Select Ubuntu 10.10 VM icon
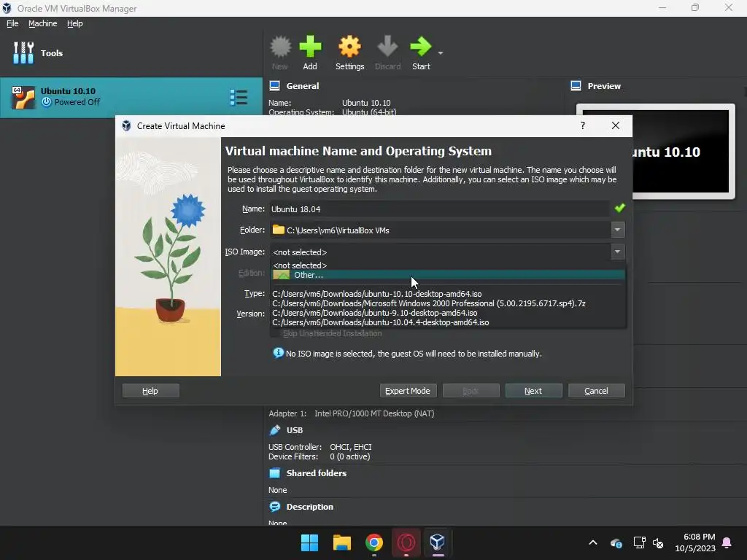Screen dimensions: 747x560 tap(23, 98)
